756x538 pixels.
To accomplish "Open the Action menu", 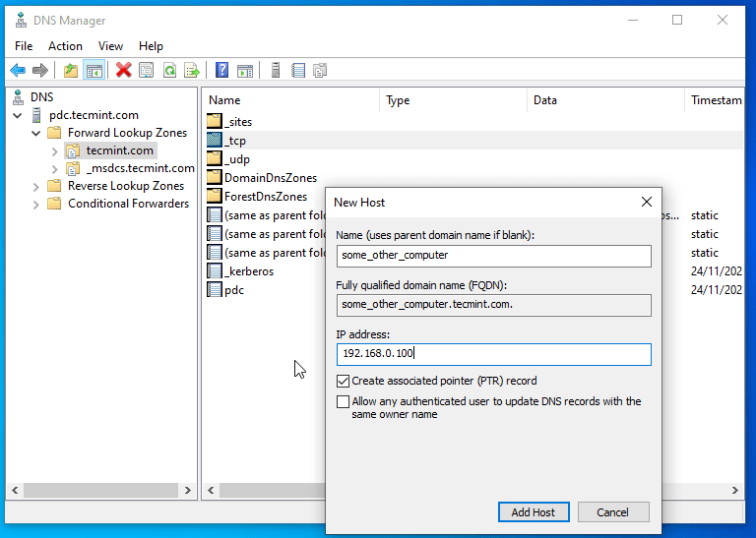I will pyautogui.click(x=65, y=45).
